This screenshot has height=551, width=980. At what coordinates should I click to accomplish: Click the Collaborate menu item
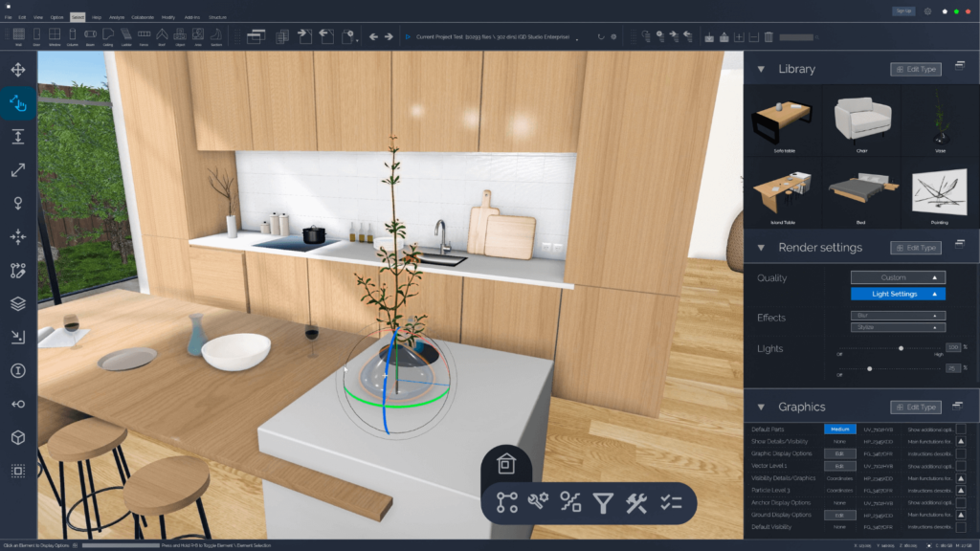(143, 16)
